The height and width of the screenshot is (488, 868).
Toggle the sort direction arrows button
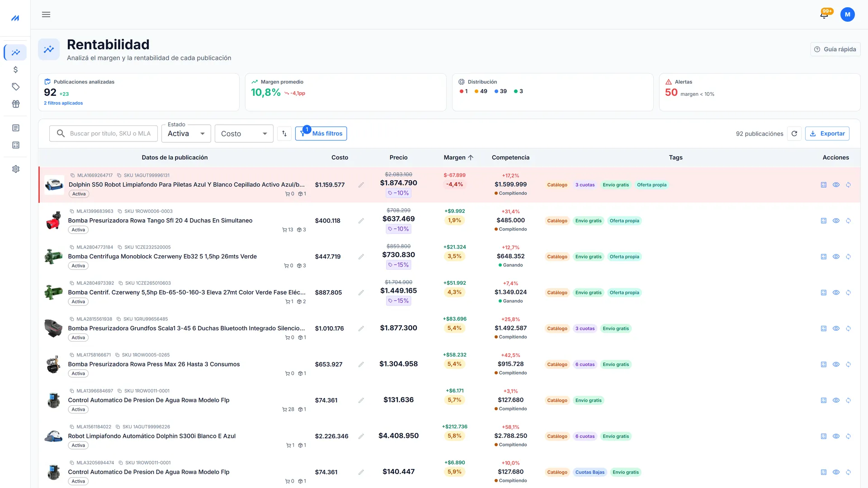pyautogui.click(x=284, y=134)
